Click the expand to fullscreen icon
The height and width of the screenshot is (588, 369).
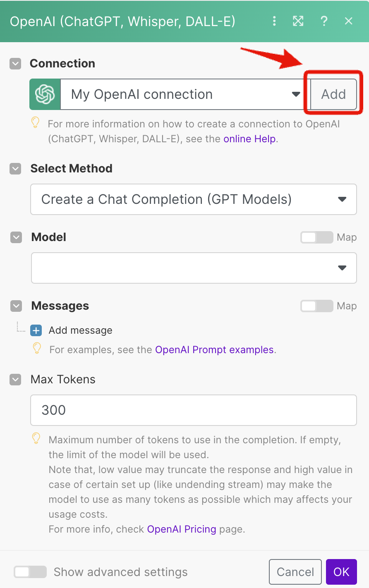[x=298, y=21]
